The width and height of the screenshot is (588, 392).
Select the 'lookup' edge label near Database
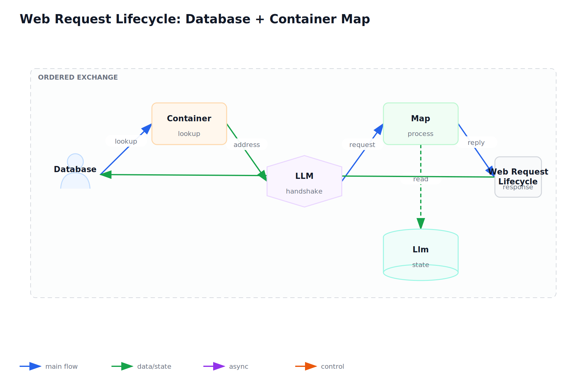tap(126, 141)
